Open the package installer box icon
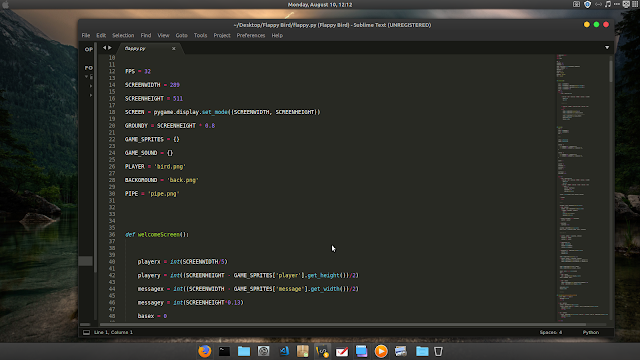 click(x=303, y=351)
